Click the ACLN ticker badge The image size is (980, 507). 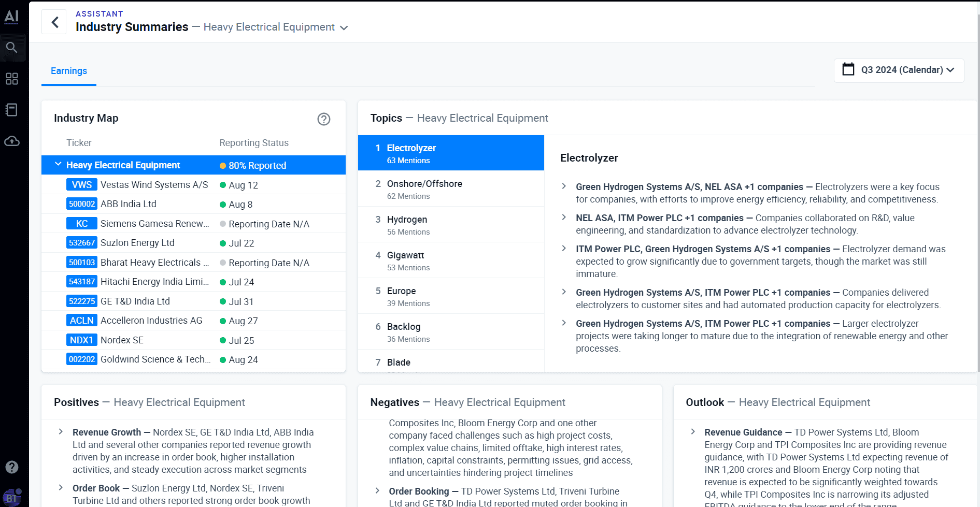pyautogui.click(x=82, y=321)
